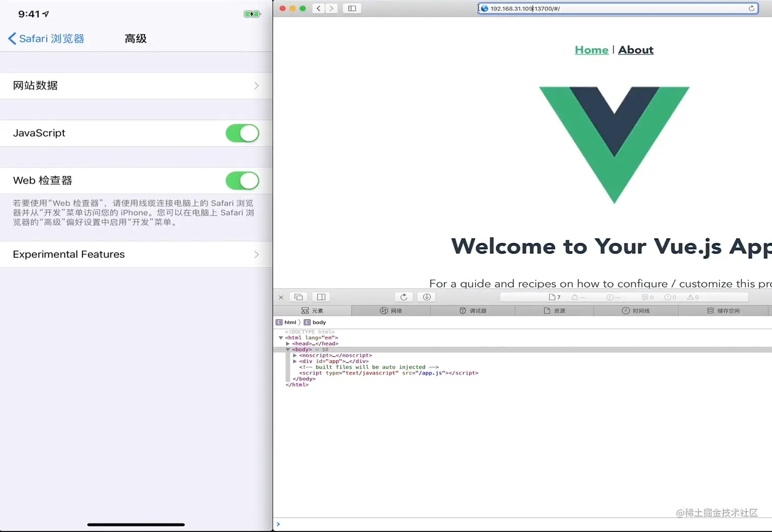Viewport: 772px width, 532px height.
Task: Switch to 网络 tab
Action: click(391, 310)
